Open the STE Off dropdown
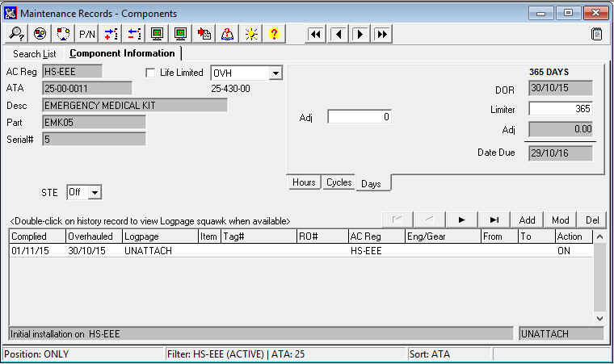Viewport: 614px width, 364px height. point(95,193)
